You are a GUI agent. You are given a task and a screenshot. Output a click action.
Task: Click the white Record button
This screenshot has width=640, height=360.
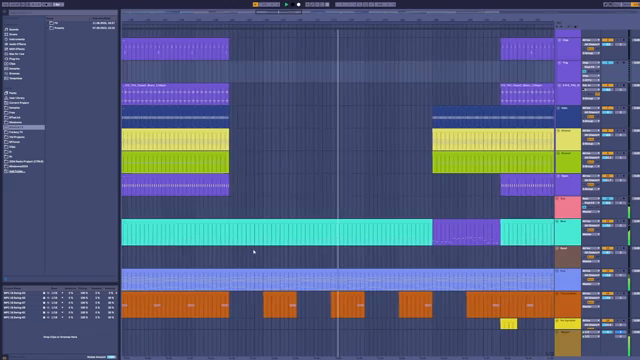pos(299,4)
